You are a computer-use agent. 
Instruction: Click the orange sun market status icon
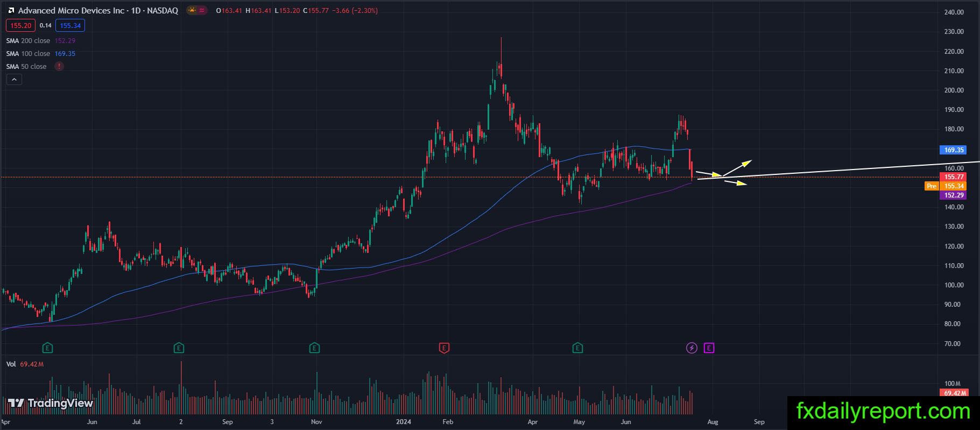pos(192,10)
